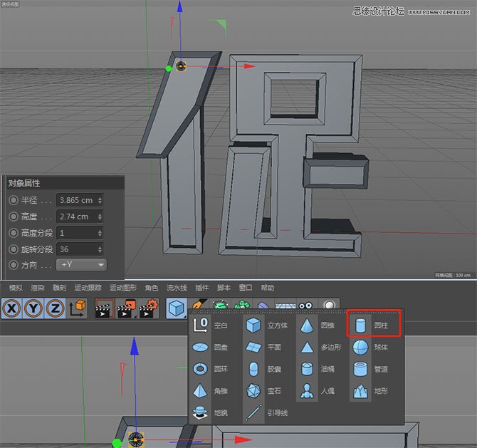
Task: Toggle the 方向 parameter animation dot
Action: click(x=14, y=265)
